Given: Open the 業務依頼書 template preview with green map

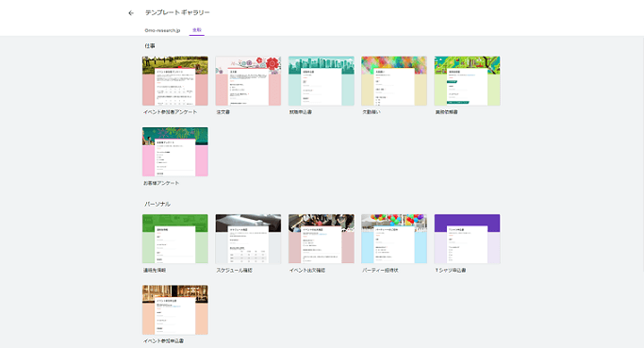Looking at the screenshot, I should (467, 81).
